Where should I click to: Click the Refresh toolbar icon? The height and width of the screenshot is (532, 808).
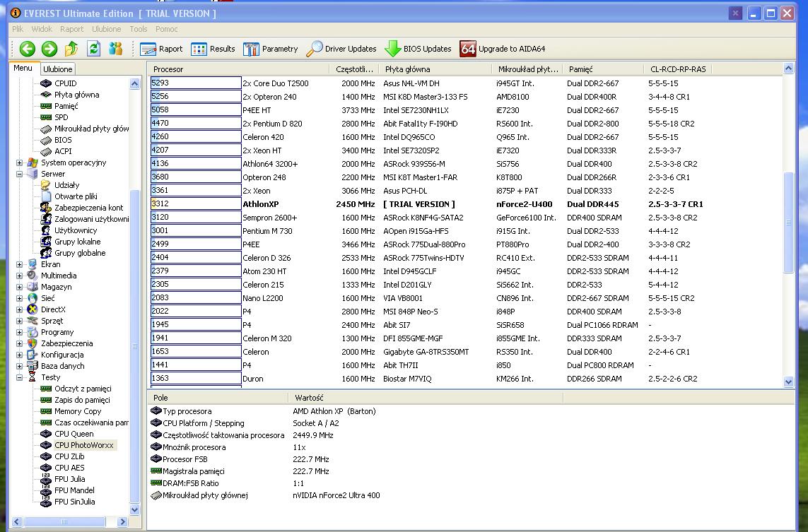tap(93, 49)
